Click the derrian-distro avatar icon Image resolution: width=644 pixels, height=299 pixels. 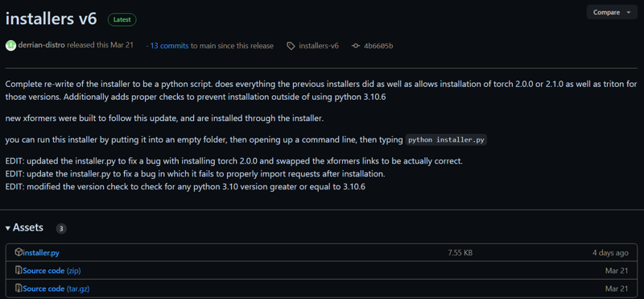tap(10, 46)
